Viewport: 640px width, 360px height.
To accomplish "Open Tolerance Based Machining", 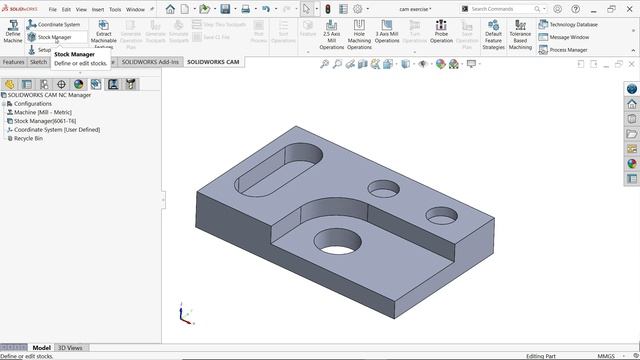I will [x=520, y=35].
